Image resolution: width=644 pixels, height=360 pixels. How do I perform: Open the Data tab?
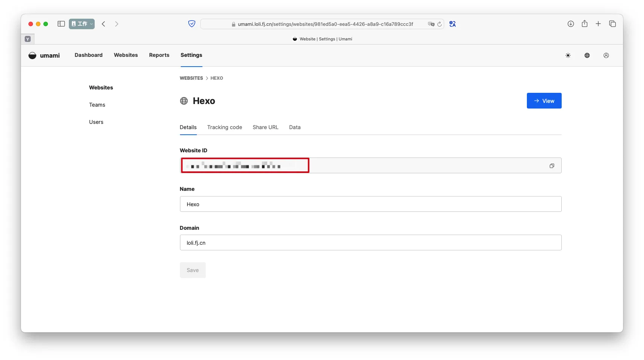pyautogui.click(x=295, y=127)
